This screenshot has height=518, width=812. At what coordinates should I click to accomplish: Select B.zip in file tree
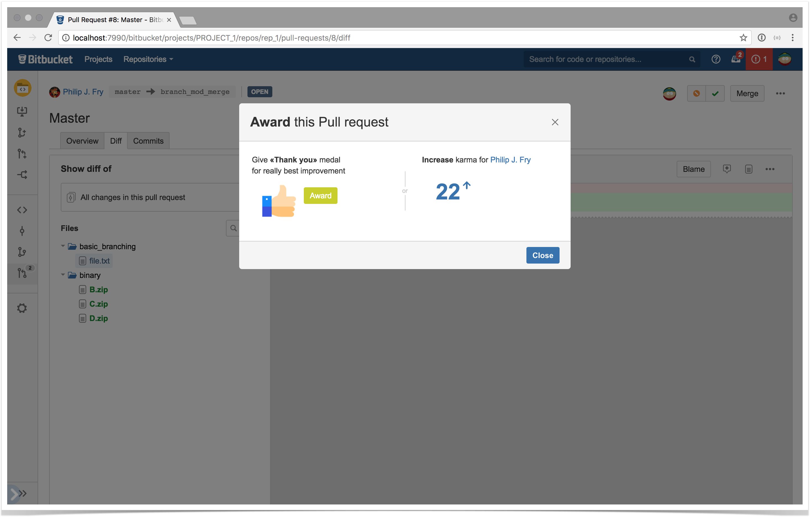[99, 290]
